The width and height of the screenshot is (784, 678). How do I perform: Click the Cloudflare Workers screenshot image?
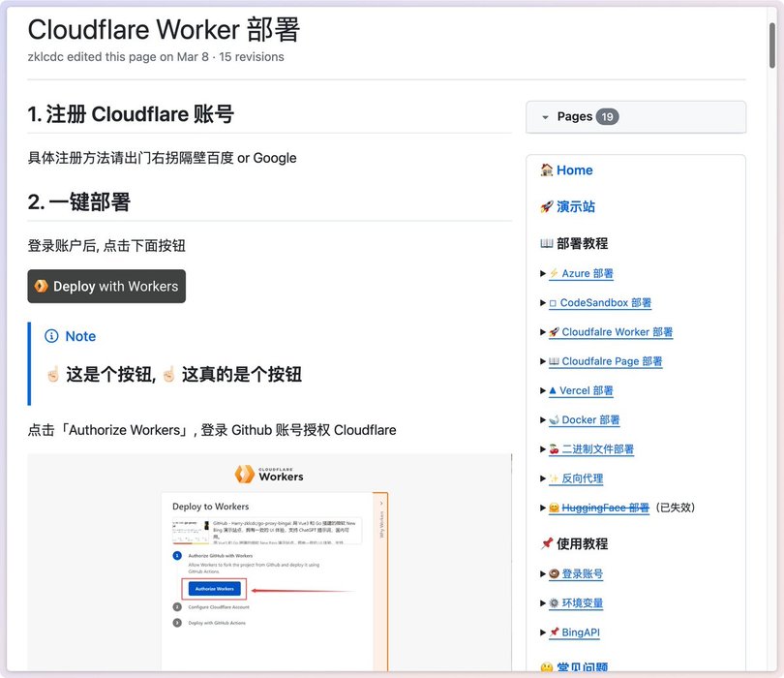pos(270,562)
